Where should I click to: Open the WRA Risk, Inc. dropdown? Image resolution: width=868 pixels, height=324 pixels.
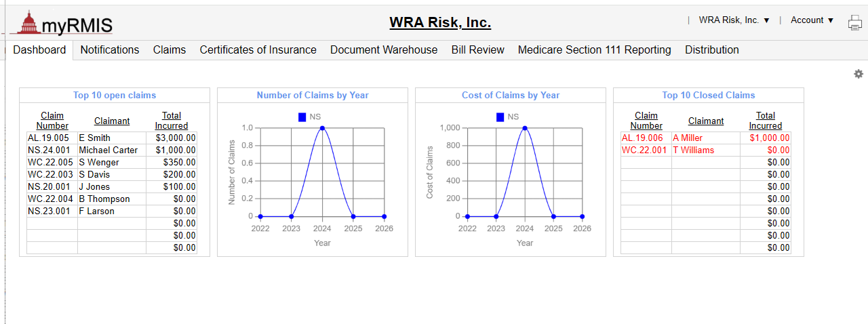click(x=734, y=20)
